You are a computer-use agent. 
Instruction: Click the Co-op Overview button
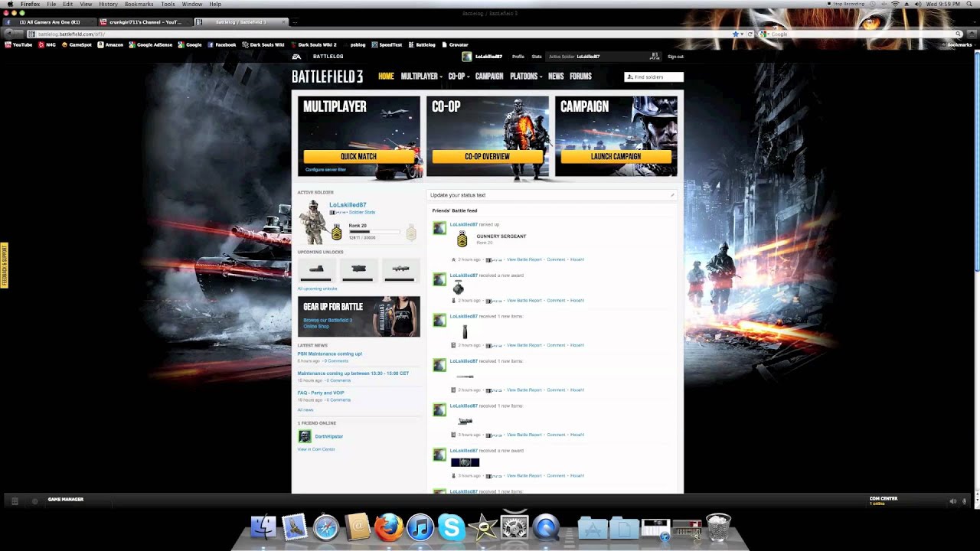(487, 156)
